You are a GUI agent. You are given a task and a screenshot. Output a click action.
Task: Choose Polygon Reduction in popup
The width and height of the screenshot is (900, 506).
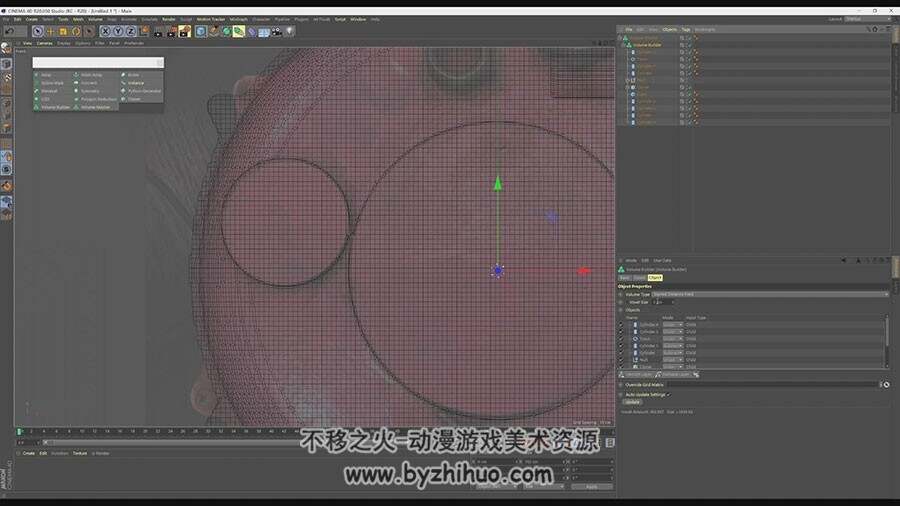(95, 99)
